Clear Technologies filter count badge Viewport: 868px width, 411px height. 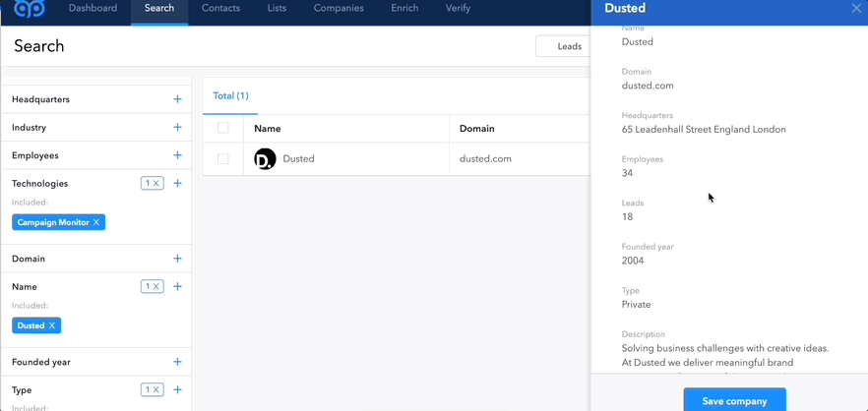pyautogui.click(x=153, y=183)
